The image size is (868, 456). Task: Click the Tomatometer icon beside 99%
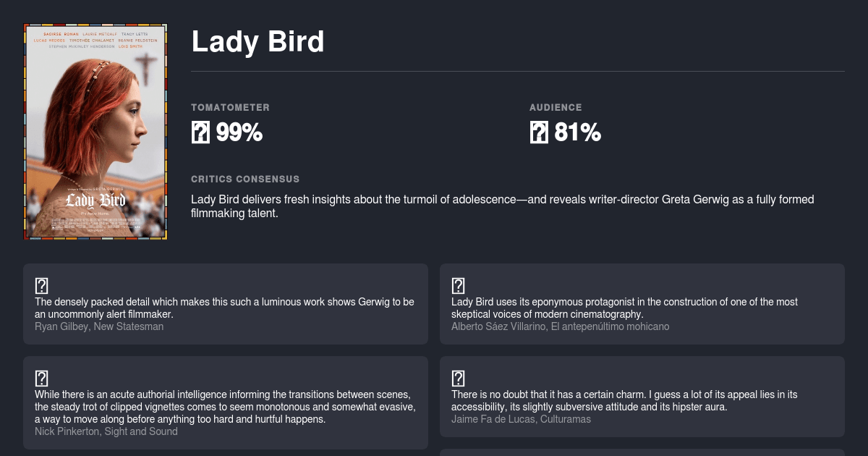coord(200,132)
